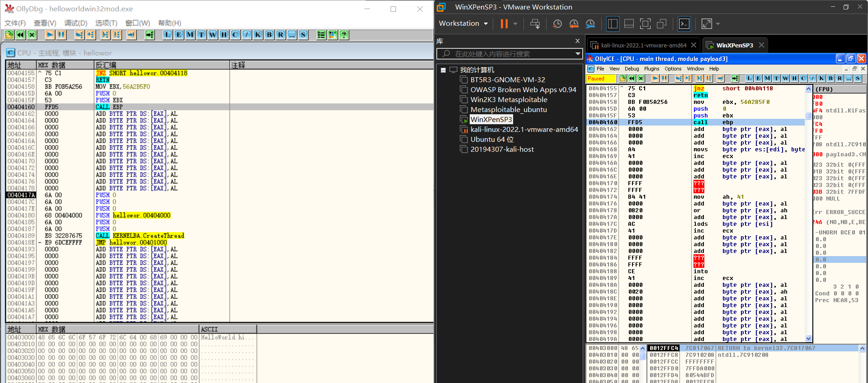
Task: Click OllyDbg Open file toolbar icon
Action: pos(9,35)
